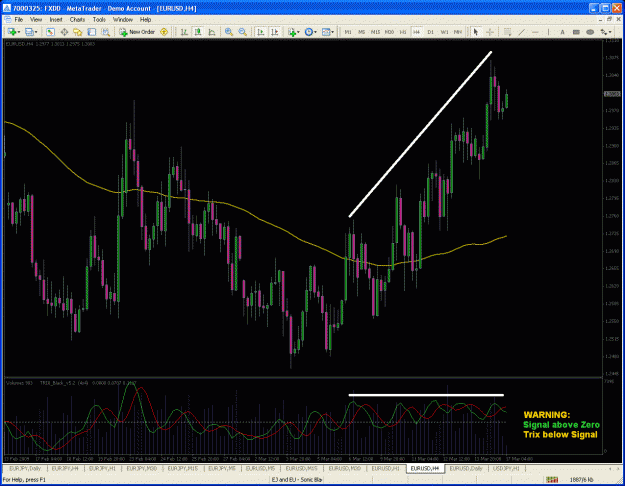Screen dimensions: 625x486
Task: Open the View menu
Action: pos(36,20)
